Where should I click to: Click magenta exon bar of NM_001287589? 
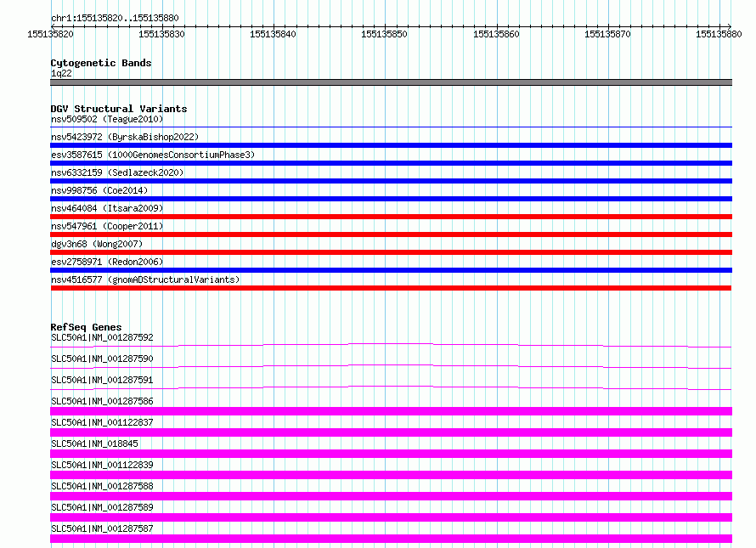coord(391,517)
